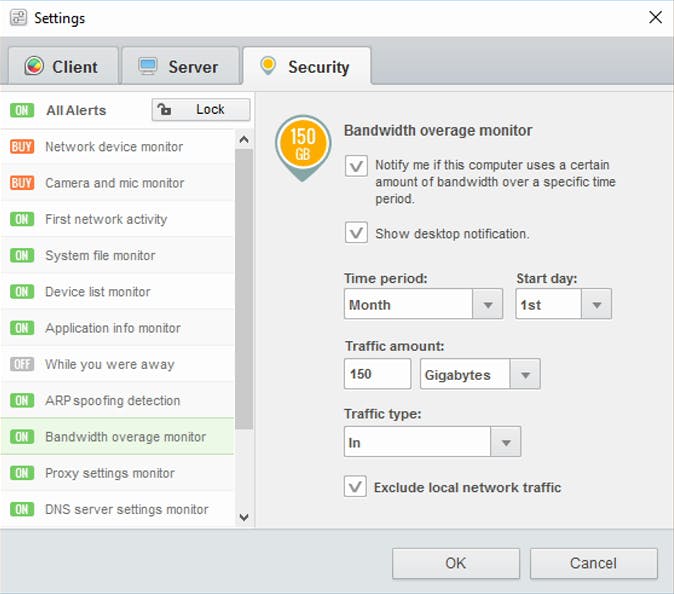Uncheck Show desktop notification checkbox
The image size is (674, 594).
[x=356, y=233]
